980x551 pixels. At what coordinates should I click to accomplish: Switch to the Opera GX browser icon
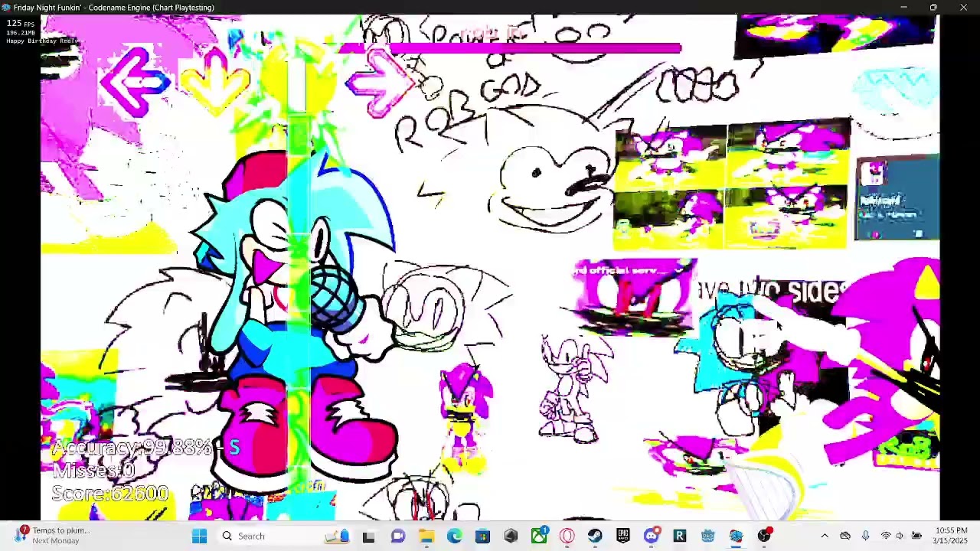tap(567, 536)
